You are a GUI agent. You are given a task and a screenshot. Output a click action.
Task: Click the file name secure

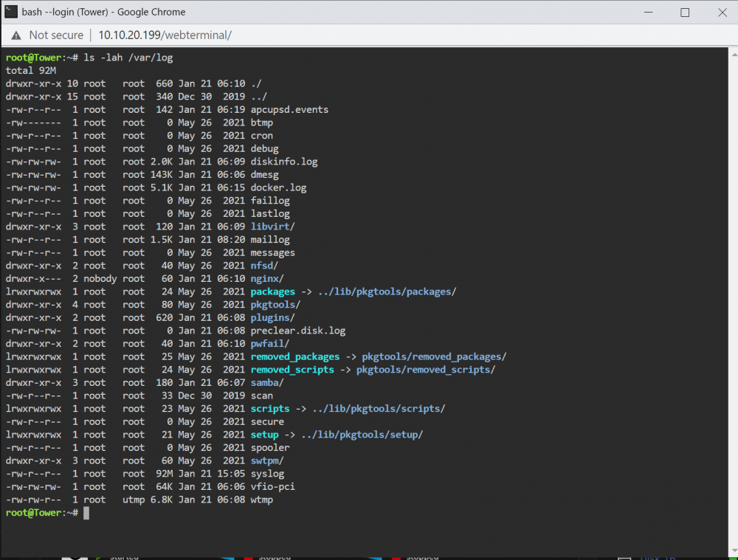tap(267, 422)
